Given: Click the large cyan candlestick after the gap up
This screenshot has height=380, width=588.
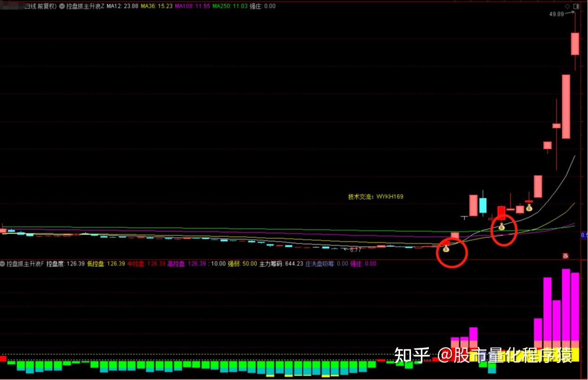Looking at the screenshot, I should click(483, 206).
